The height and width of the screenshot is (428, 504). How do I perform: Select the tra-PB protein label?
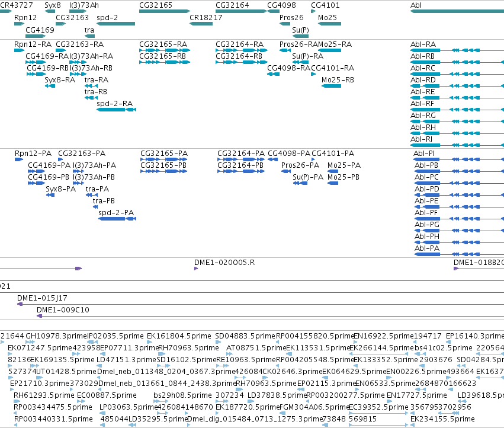[104, 201]
